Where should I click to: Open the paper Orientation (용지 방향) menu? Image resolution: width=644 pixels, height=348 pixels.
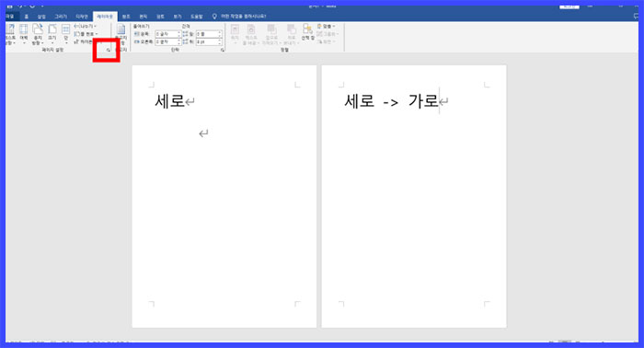point(38,34)
